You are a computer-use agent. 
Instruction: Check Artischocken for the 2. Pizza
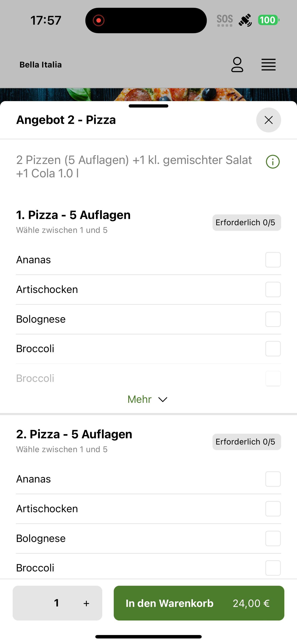[273, 509]
